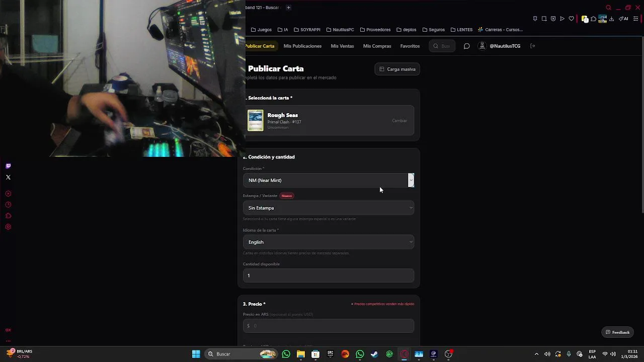Click the Windows taskbar Buscar search box
The height and width of the screenshot is (362, 644).
coord(242,354)
